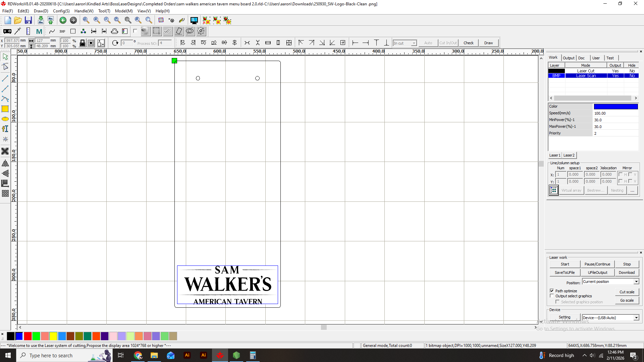Expand the Device USB Auto dropdown
The image size is (644, 362).
[636, 318]
